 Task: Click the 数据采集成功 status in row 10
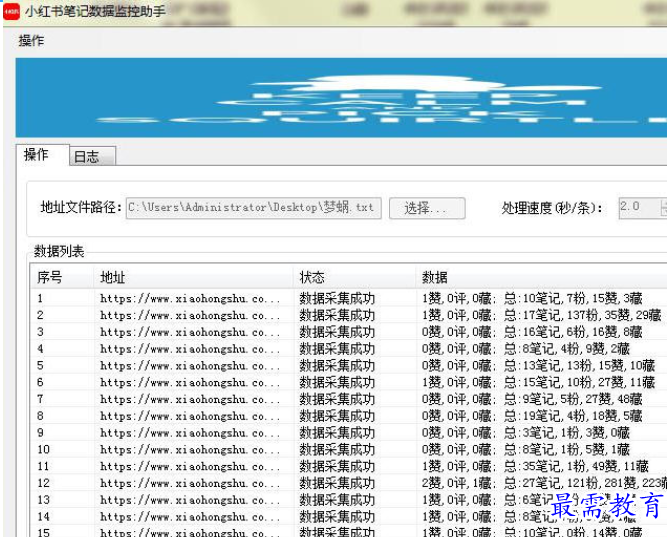pyautogui.click(x=337, y=449)
